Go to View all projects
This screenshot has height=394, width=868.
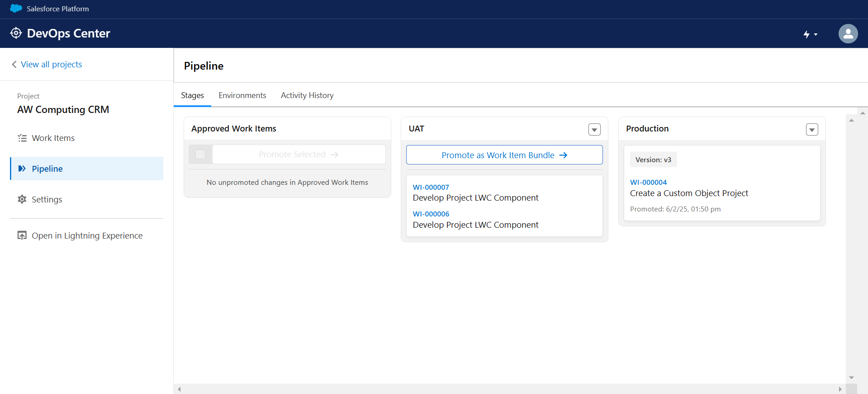[52, 64]
